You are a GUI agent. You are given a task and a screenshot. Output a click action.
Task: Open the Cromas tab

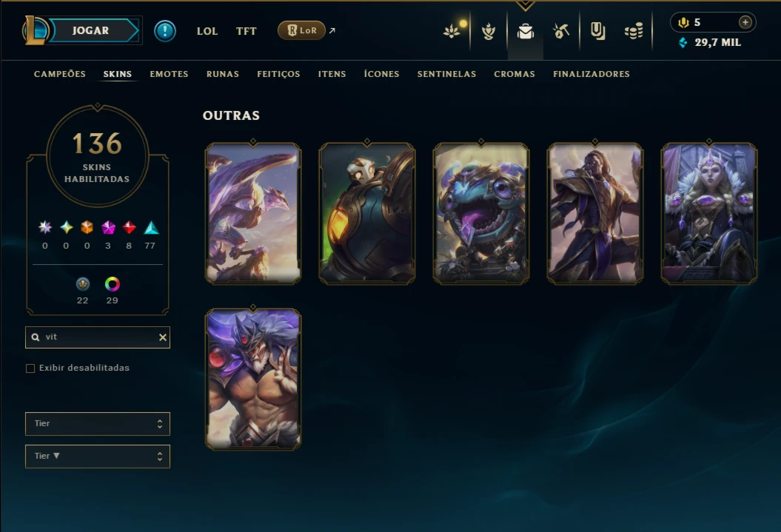(514, 74)
